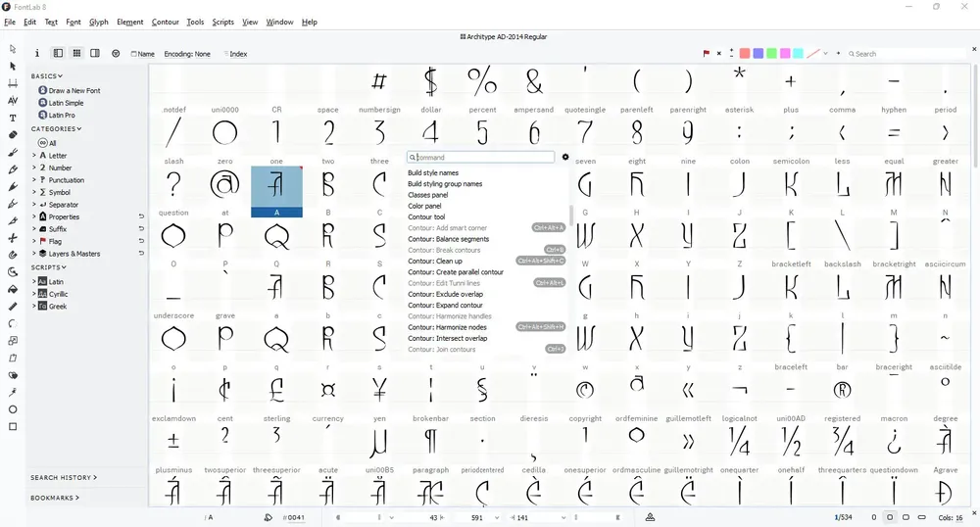Viewport: 980px width, 527px height.
Task: Open the Glyph menu
Action: pyautogui.click(x=99, y=22)
